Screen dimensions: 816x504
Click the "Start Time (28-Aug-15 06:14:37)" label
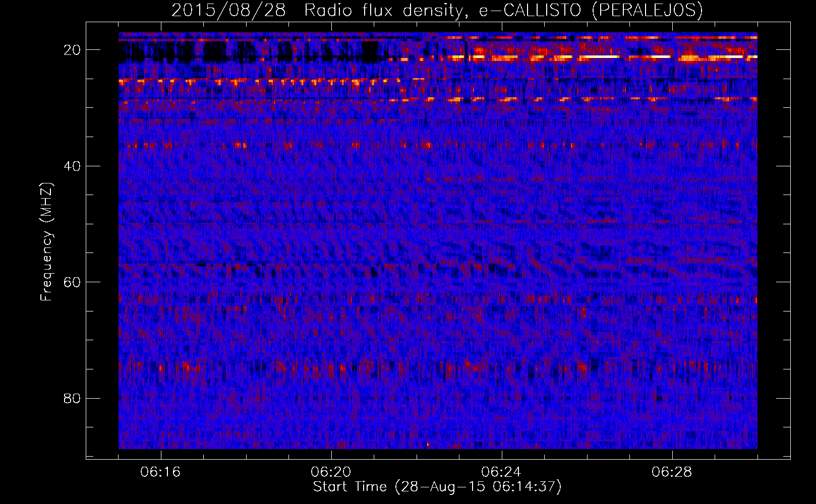(437, 487)
